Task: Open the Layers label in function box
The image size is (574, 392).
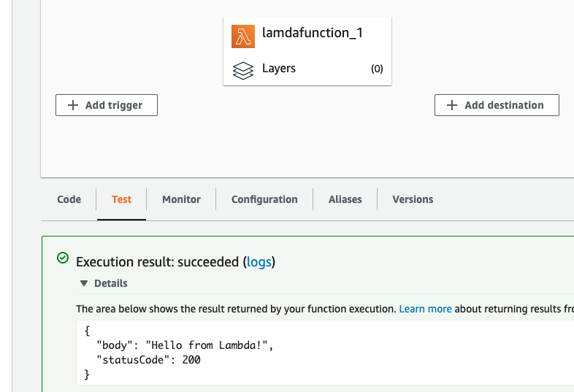Action: click(279, 69)
